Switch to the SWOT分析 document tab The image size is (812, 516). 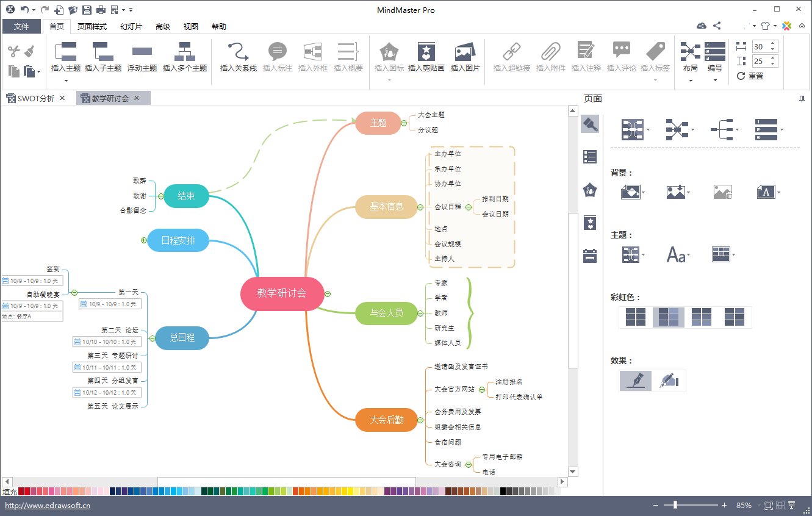(x=36, y=98)
